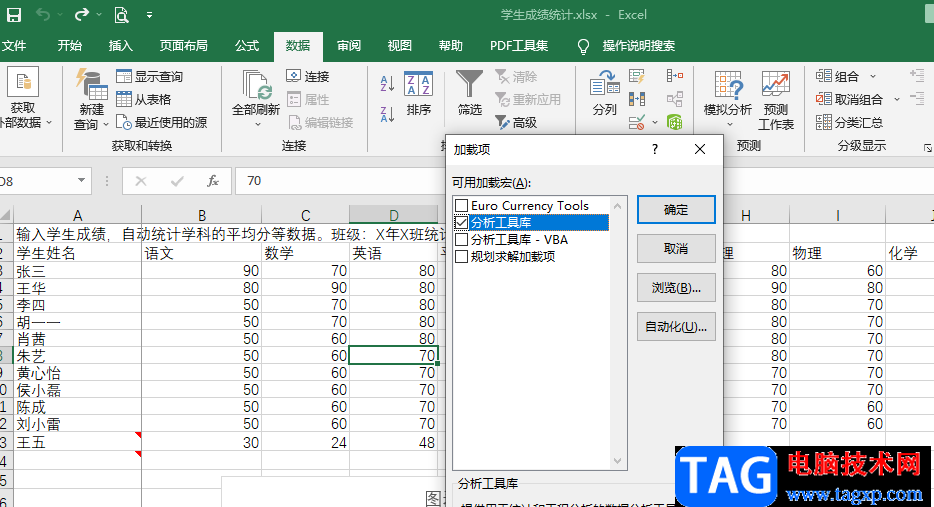
Task: Click the add-ins list scrollbar down arrow
Action: click(618, 461)
